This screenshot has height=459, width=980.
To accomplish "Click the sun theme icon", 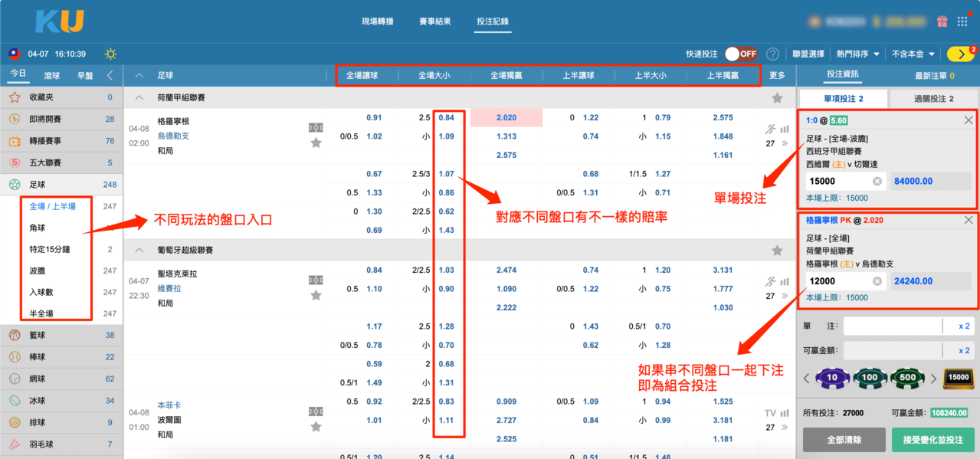I will click(x=111, y=54).
